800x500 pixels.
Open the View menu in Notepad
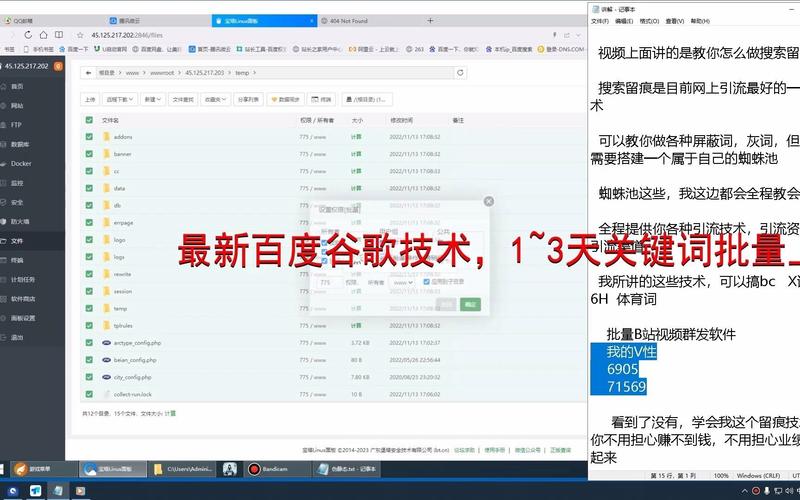tap(674, 21)
